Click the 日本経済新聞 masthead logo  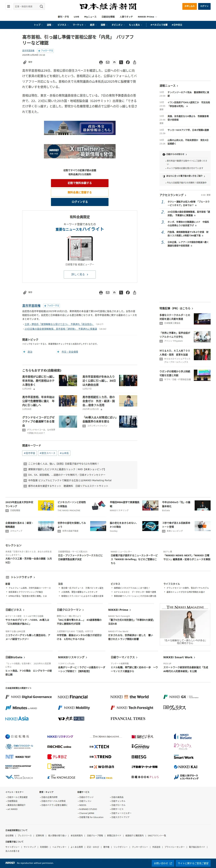(x=108, y=6)
